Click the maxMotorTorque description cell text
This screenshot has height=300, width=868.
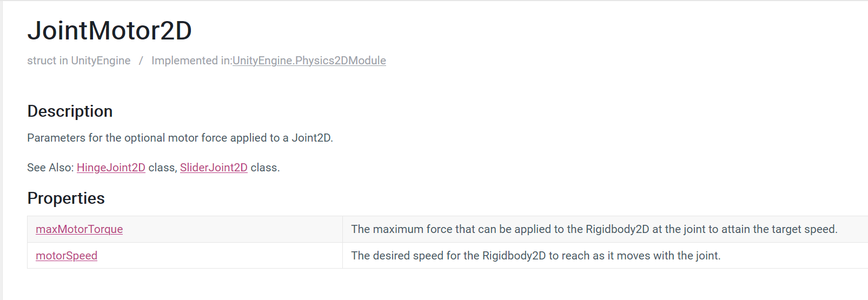[594, 229]
